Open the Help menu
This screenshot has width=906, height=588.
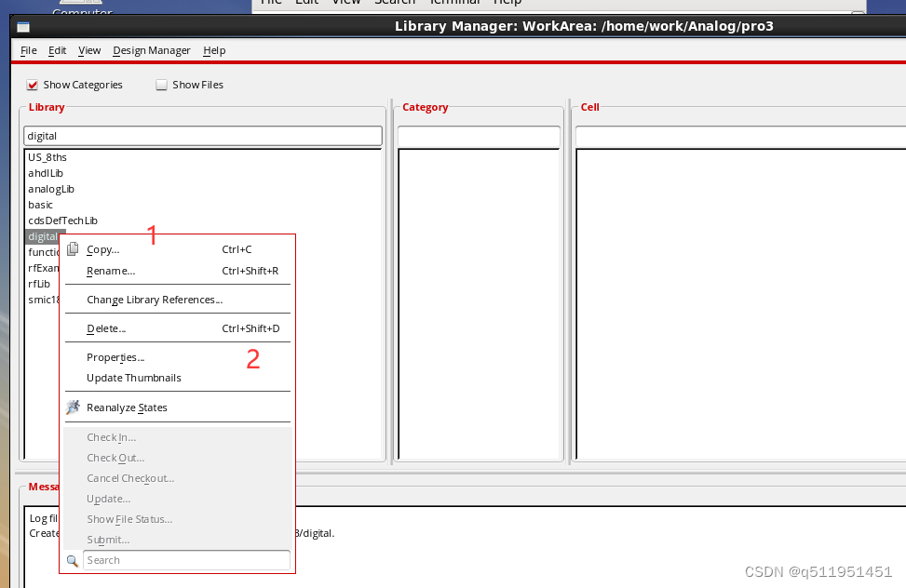(214, 50)
